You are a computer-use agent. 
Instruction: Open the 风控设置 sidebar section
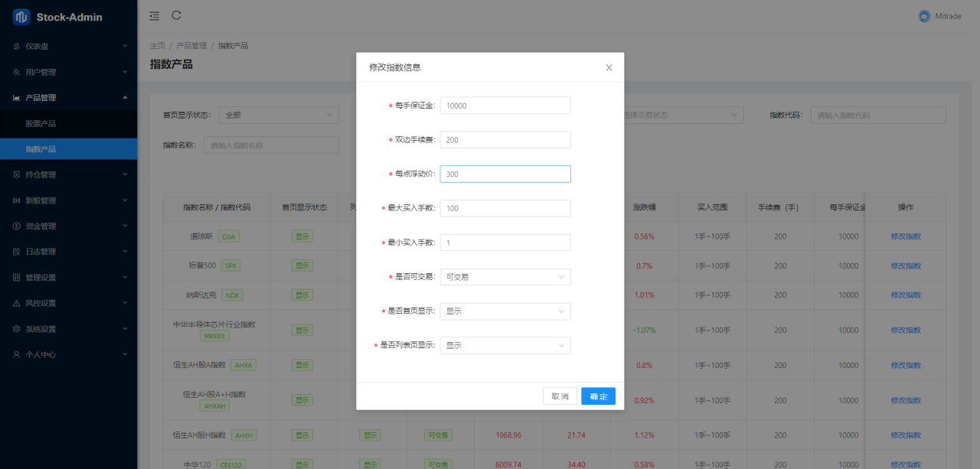click(x=68, y=303)
